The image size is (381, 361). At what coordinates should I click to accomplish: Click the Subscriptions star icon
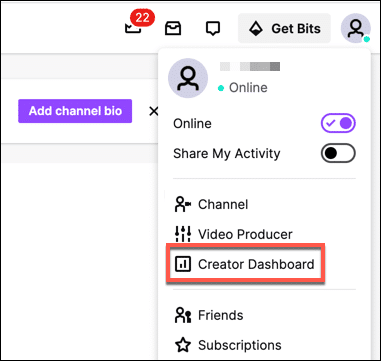tap(183, 345)
